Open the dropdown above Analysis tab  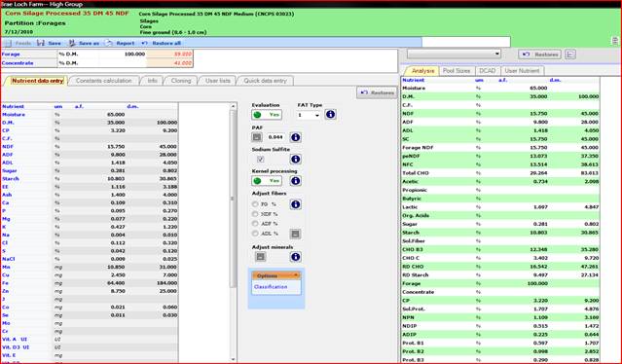[x=455, y=54]
